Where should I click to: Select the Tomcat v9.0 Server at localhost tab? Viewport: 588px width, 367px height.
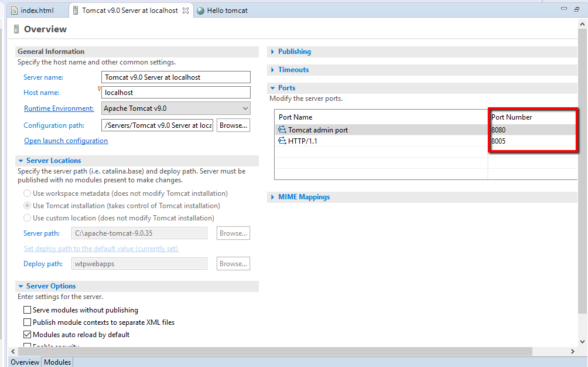pyautogui.click(x=130, y=11)
